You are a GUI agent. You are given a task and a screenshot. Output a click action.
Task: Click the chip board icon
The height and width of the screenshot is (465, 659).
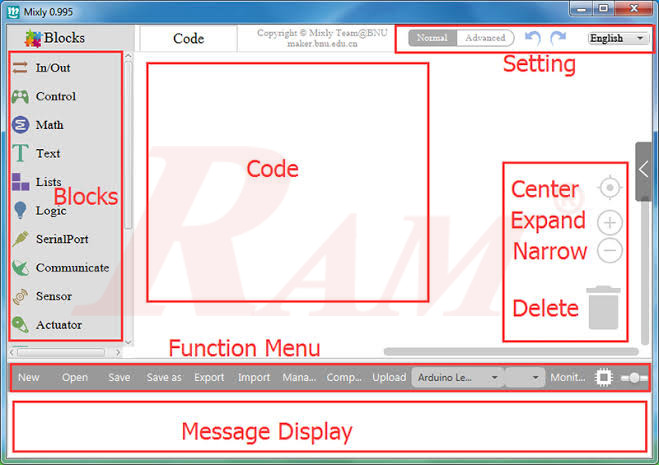pyautogui.click(x=603, y=378)
